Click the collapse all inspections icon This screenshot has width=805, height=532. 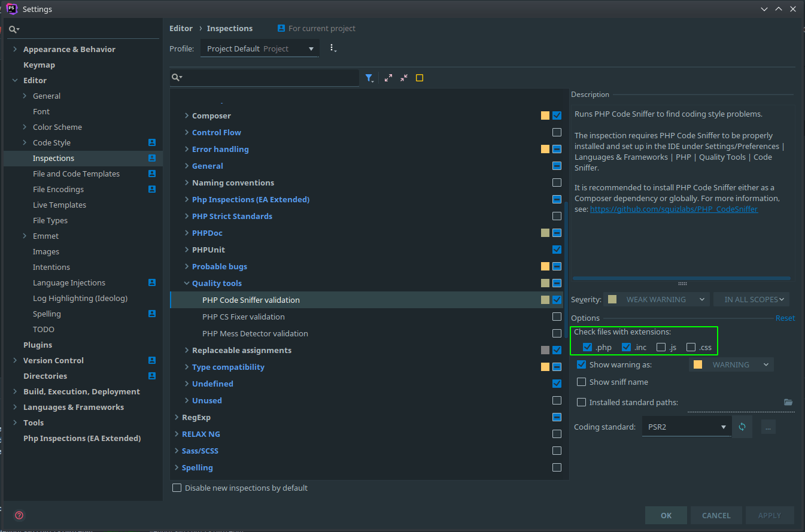(403, 78)
